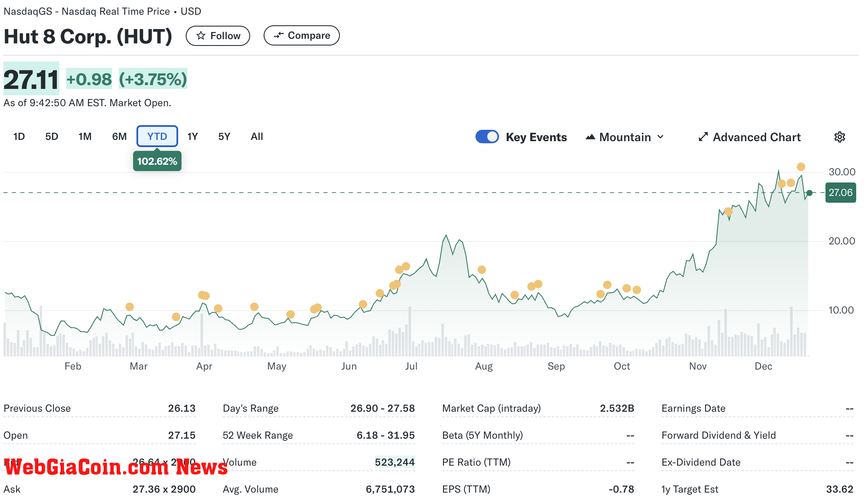Click the Day's Range label
The height and width of the screenshot is (504, 868).
(251, 408)
